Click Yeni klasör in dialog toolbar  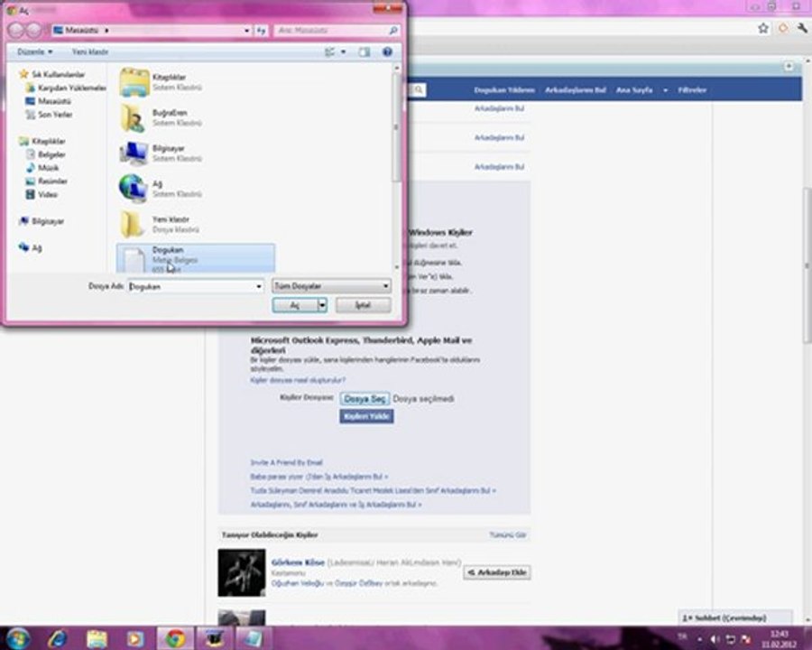(90, 51)
